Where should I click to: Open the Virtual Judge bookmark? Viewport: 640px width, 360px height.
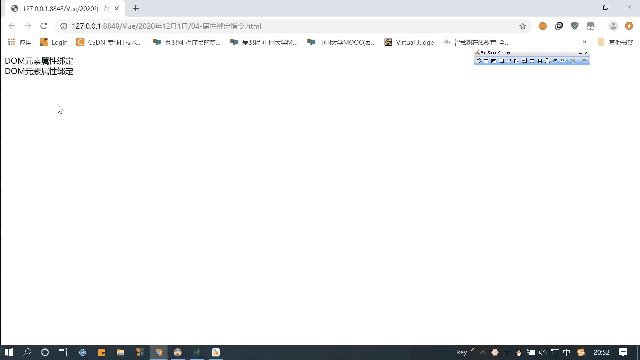[x=409, y=42]
